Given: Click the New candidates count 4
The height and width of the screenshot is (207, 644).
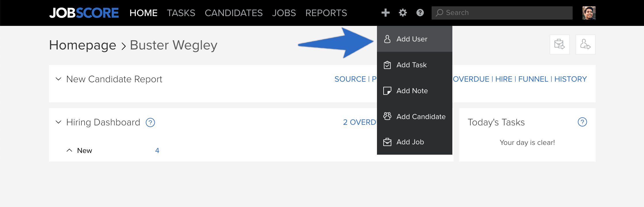Looking at the screenshot, I should pyautogui.click(x=157, y=150).
